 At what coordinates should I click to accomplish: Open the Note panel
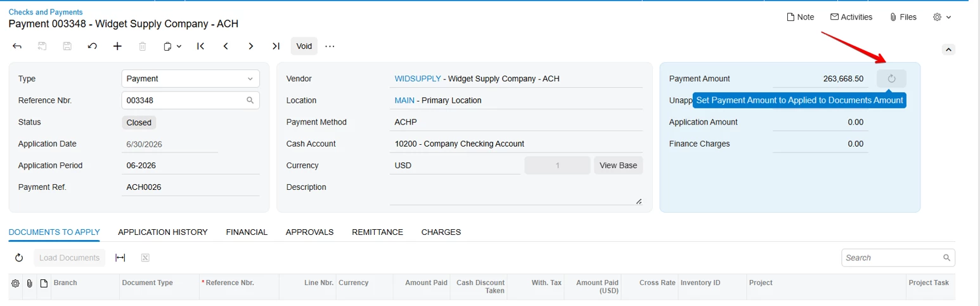click(800, 17)
